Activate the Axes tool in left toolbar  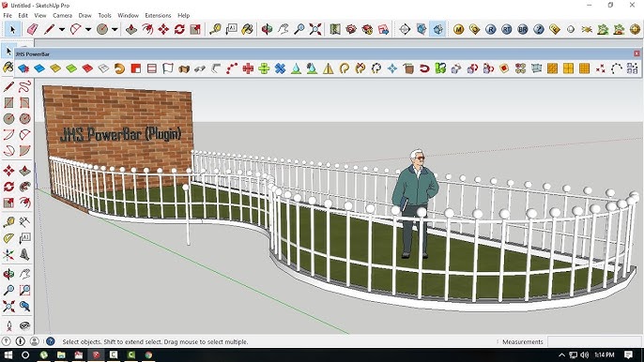point(8,254)
